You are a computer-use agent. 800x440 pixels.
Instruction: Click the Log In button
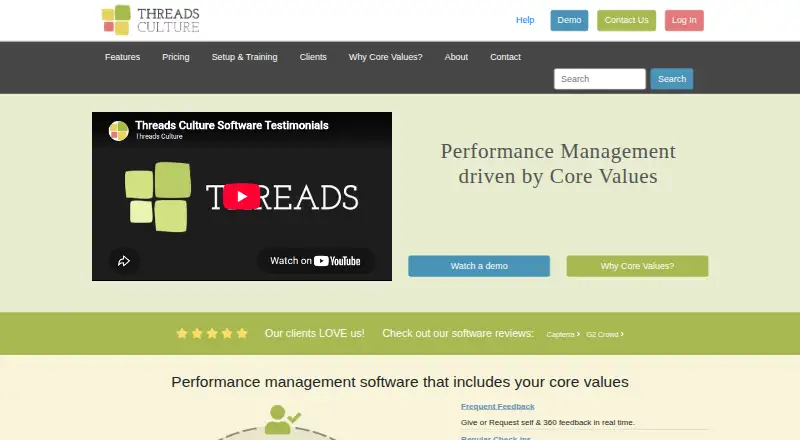684,20
